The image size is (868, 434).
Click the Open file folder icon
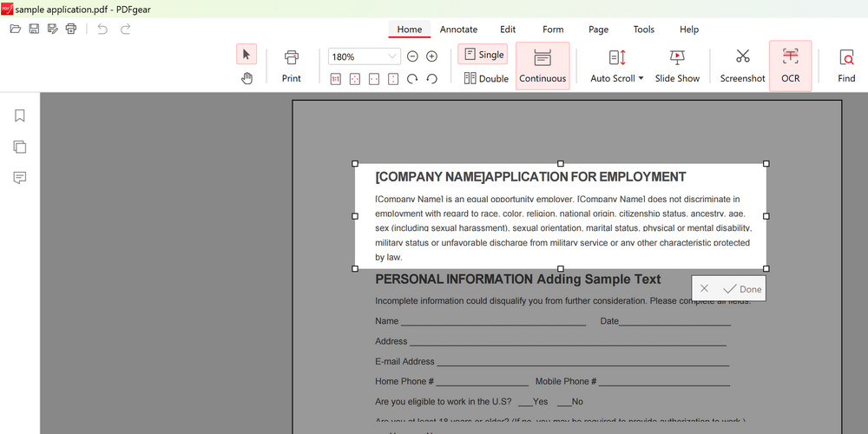pyautogui.click(x=16, y=29)
